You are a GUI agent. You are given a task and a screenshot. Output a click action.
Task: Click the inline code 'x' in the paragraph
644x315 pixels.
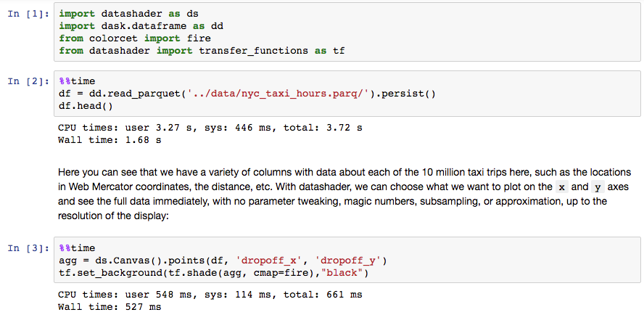click(561, 187)
